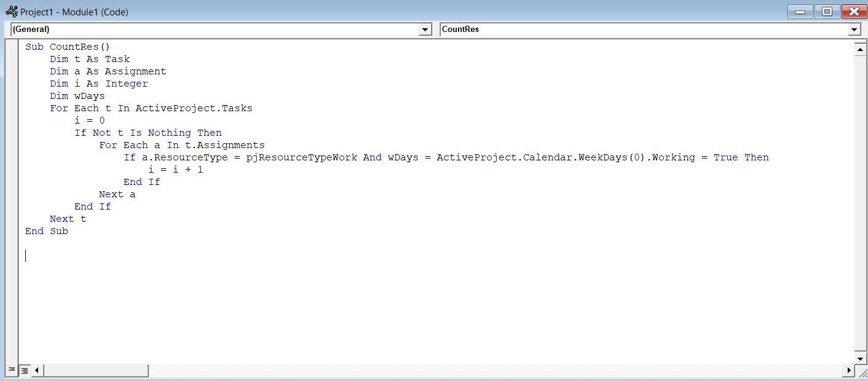868x381 pixels.
Task: Click the Full Module View button
Action: 25,370
